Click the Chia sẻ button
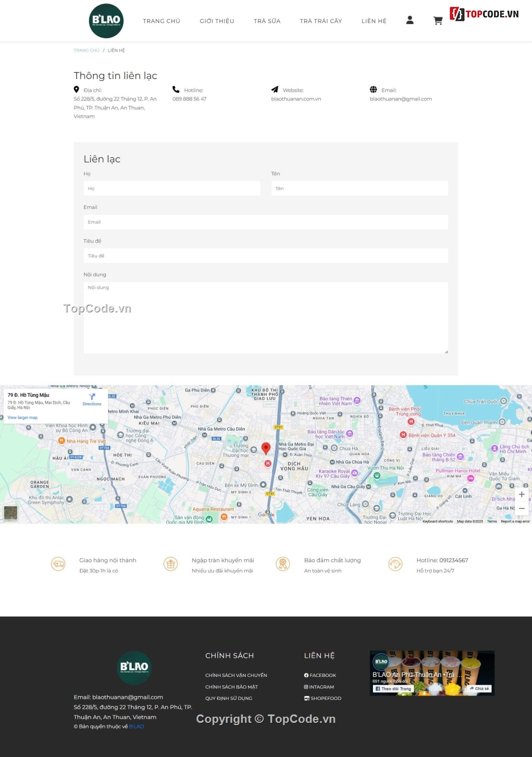 tap(479, 689)
